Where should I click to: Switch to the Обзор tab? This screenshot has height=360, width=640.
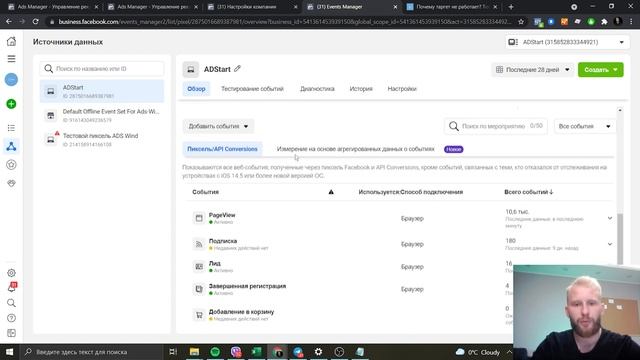(x=196, y=89)
